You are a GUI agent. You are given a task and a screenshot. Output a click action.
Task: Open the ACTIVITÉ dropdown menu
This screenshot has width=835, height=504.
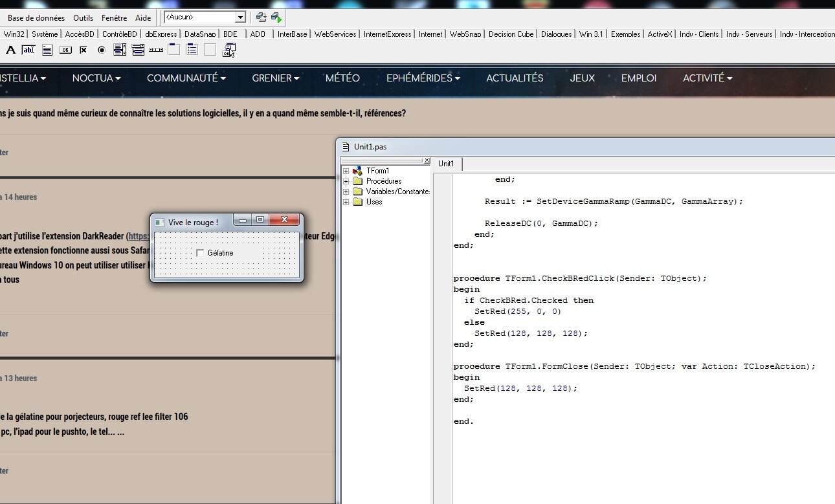[x=707, y=78]
